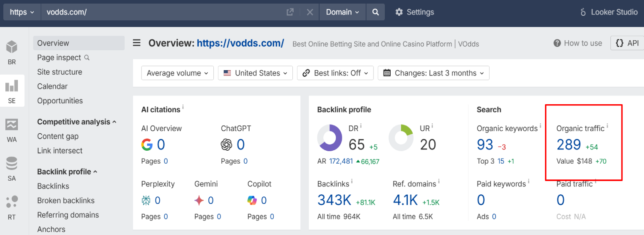Open the Average volume dropdown
The width and height of the screenshot is (644, 235).
coord(177,73)
